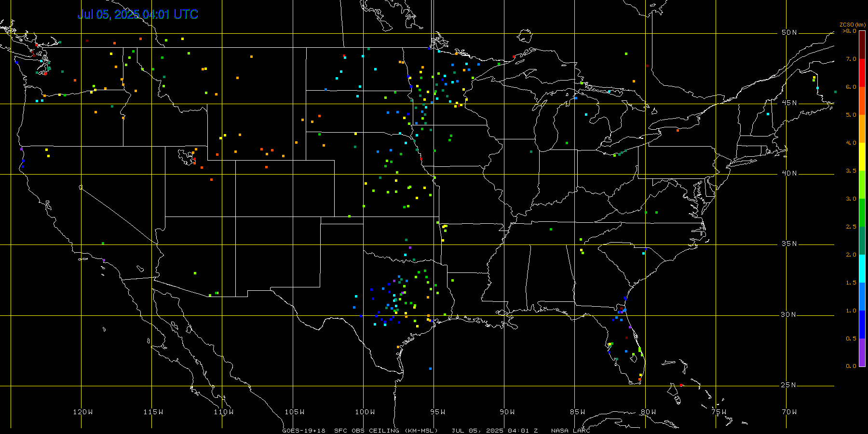Click the JUL 05, 2025 04:01 Z footer text

tap(495, 431)
